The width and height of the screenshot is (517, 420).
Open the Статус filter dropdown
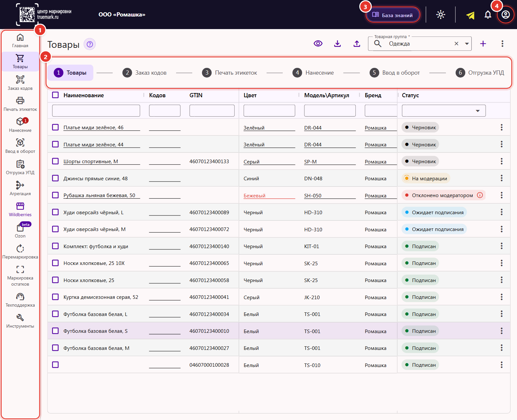(x=444, y=111)
